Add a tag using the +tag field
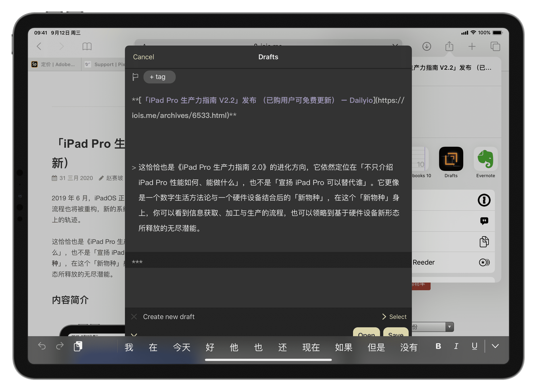537x392 pixels. (159, 77)
